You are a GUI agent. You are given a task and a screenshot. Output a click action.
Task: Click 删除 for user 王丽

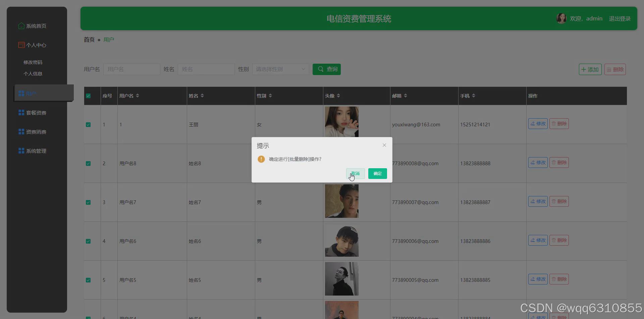pos(559,124)
